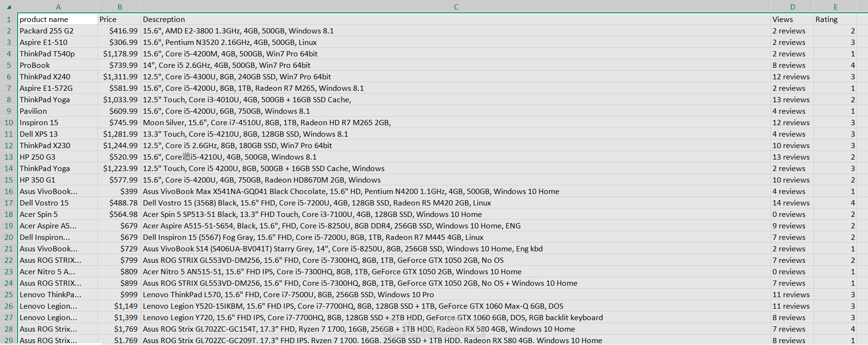868x345 pixels.
Task: Select the "HP 250 G3" cell
Action: click(58, 157)
